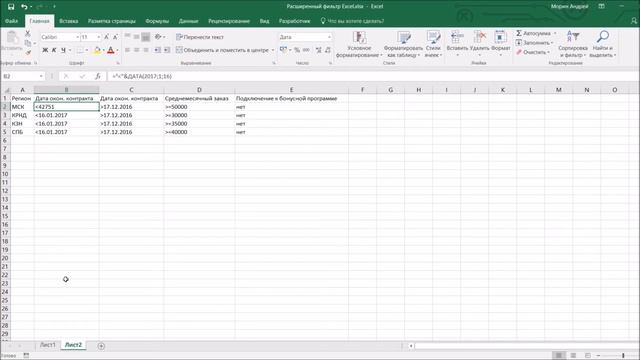Image resolution: width=640 pixels, height=360 pixels.
Task: Click the cell borders icon
Action: coord(80,50)
